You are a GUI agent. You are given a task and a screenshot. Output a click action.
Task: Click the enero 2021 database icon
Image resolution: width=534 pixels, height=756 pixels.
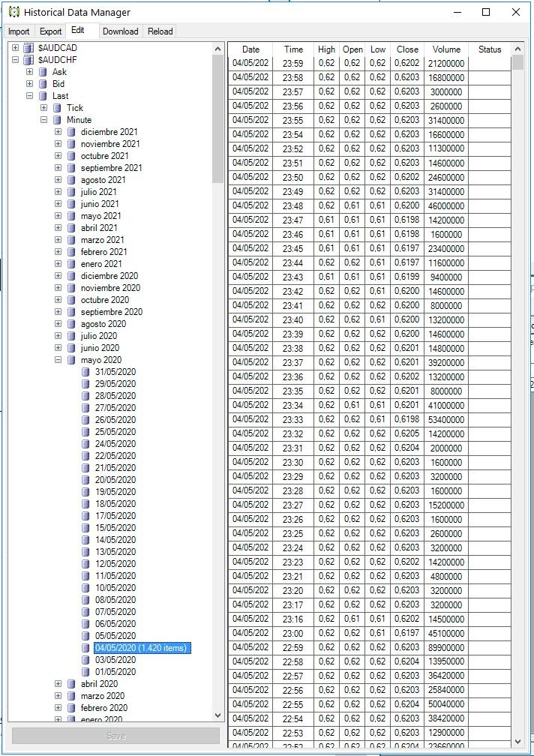click(x=71, y=264)
